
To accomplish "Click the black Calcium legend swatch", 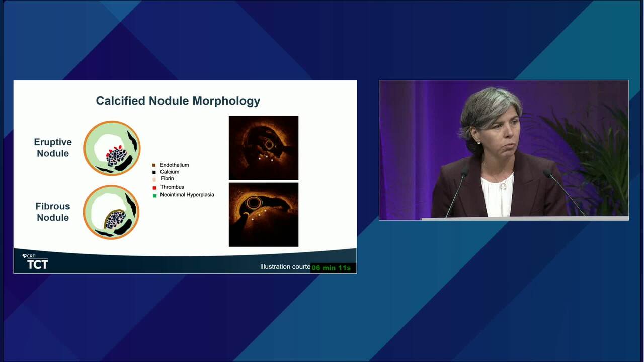I will [154, 172].
